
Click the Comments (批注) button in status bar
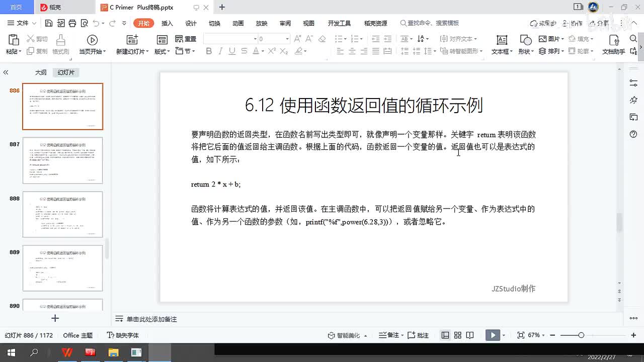pos(419,335)
